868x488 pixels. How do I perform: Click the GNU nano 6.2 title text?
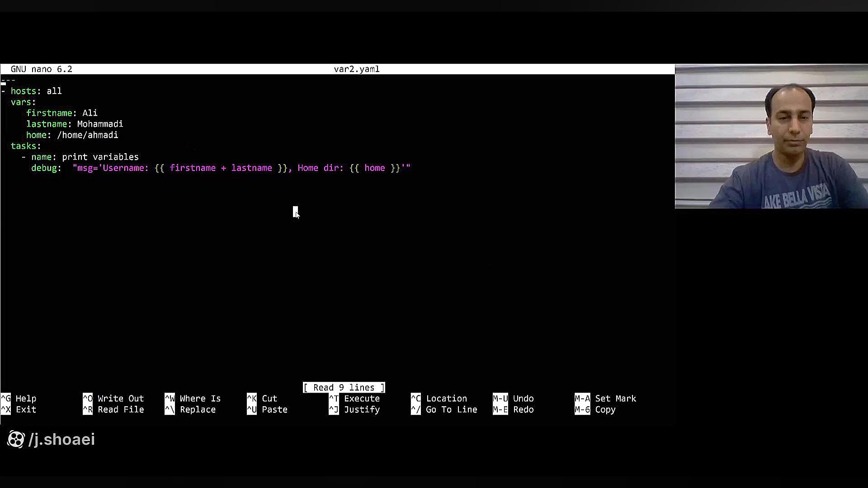pos(42,69)
